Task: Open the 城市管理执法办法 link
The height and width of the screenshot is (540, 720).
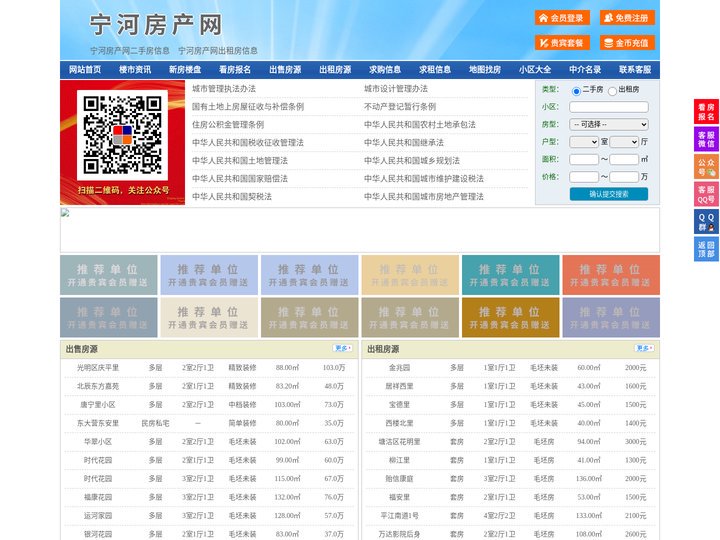Action: click(x=224, y=89)
